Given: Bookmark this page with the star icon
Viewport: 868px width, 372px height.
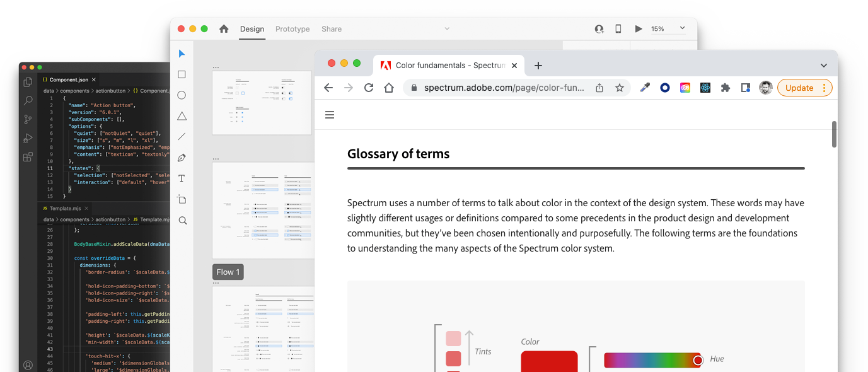Looking at the screenshot, I should point(620,88).
